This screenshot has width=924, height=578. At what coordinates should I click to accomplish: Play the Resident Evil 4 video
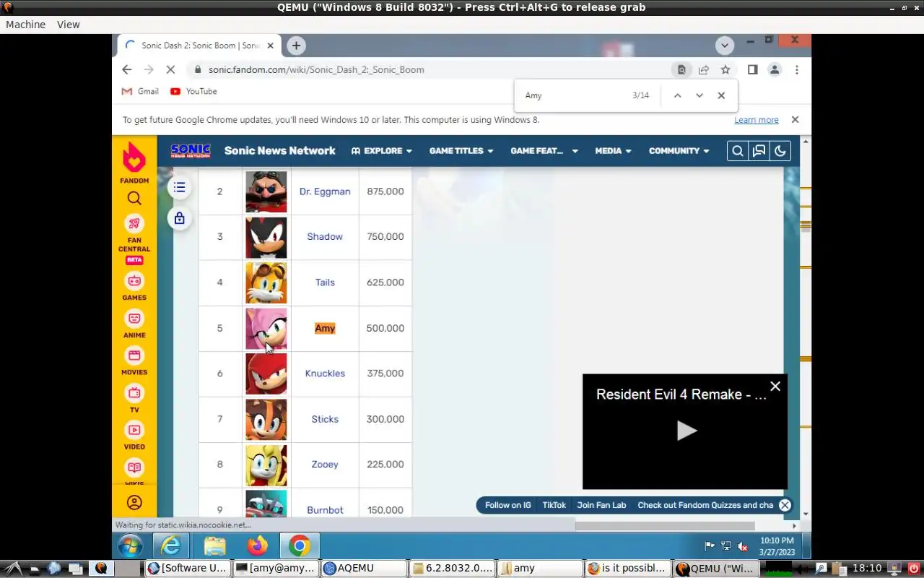686,431
